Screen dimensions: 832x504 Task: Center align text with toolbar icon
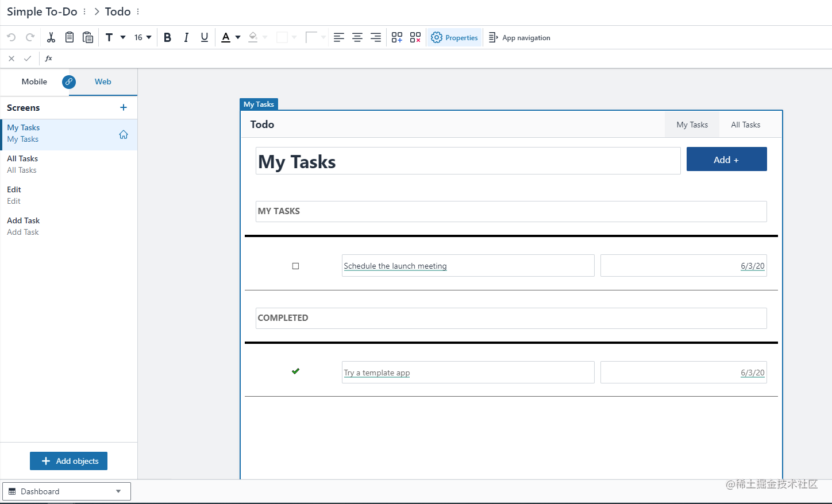(x=357, y=37)
